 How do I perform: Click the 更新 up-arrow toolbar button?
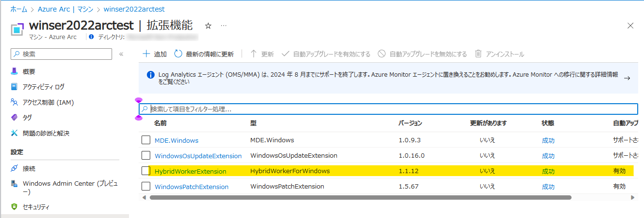tap(262, 54)
